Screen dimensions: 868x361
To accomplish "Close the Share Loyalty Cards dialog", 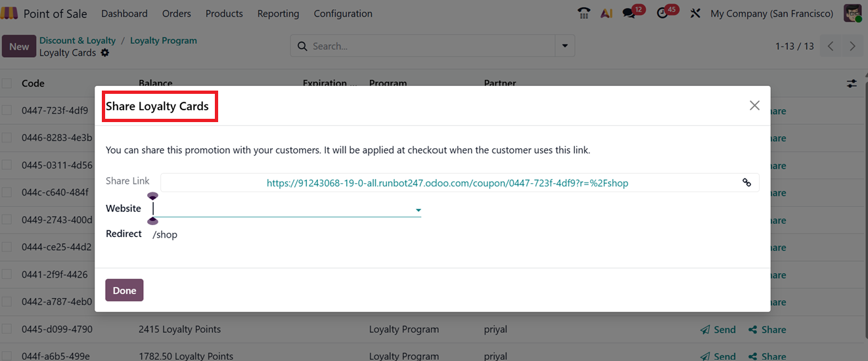I will [x=754, y=106].
